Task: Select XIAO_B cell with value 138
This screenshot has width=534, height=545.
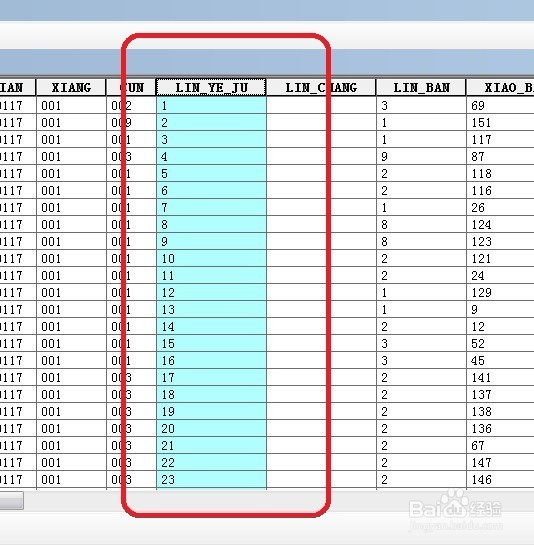Action: tap(500, 412)
